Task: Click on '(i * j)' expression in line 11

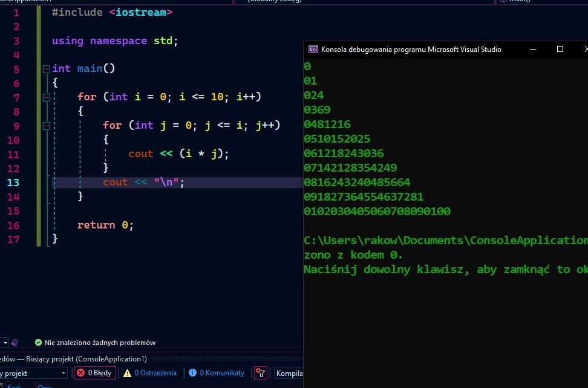Action: coord(201,154)
